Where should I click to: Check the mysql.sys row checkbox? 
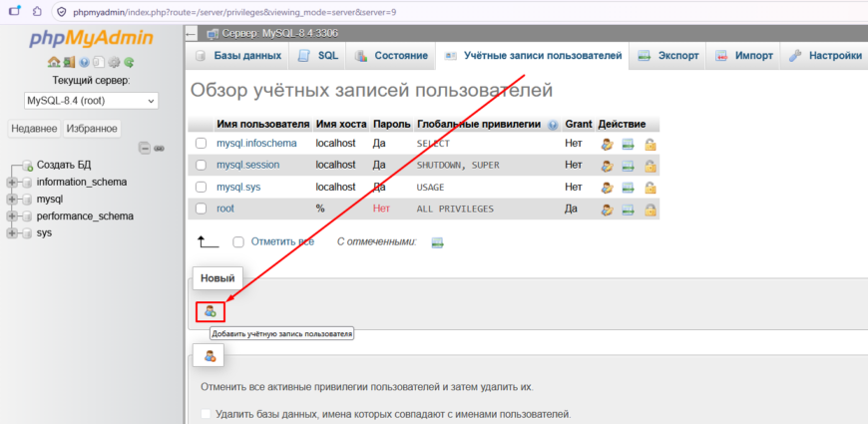click(201, 188)
